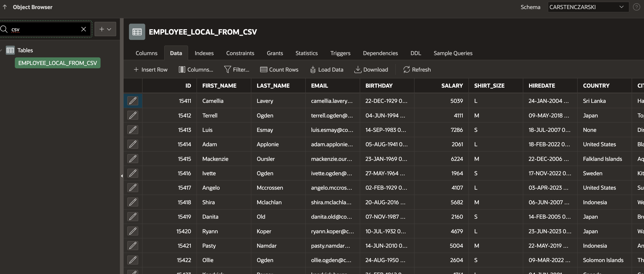The image size is (644, 274).
Task: Click the object search input field
Action: coord(45,29)
